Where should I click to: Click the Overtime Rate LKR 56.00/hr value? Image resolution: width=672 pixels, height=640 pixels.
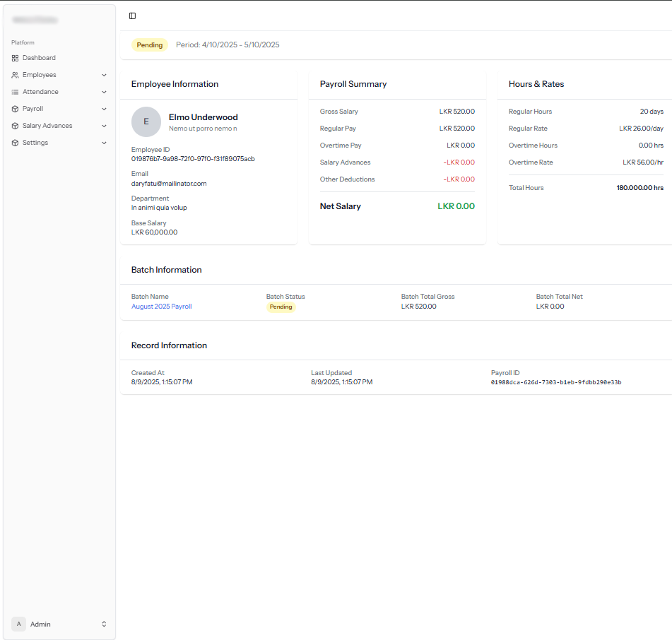point(643,162)
